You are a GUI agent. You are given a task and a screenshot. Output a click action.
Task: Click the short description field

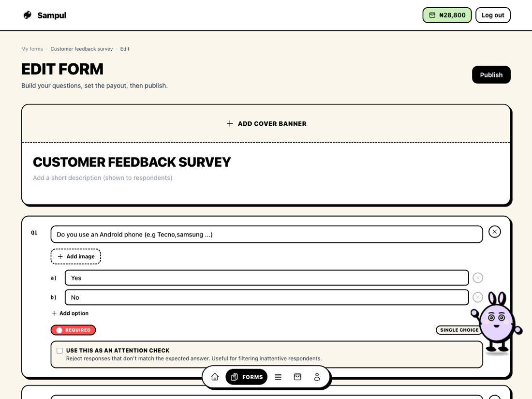pyautogui.click(x=103, y=178)
